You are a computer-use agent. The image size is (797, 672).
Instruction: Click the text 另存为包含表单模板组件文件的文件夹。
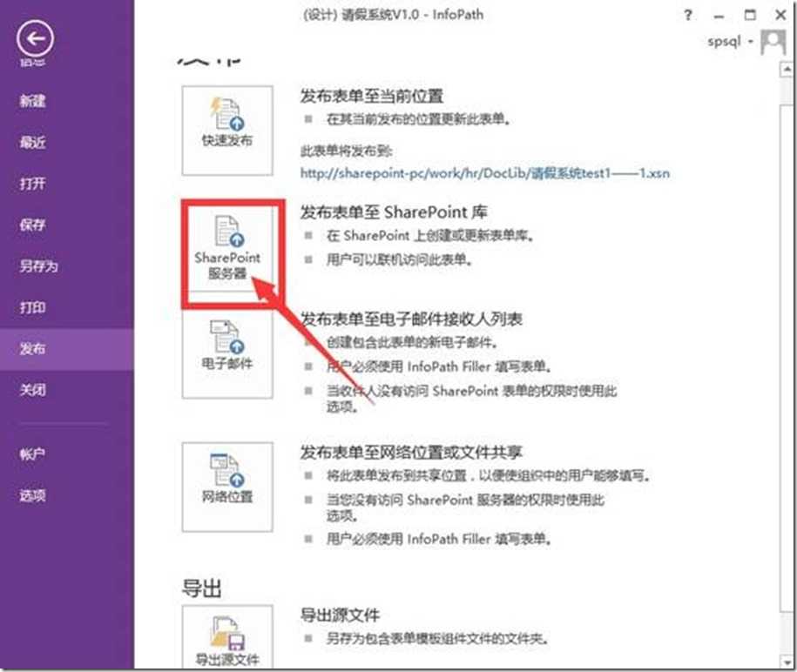coord(437,638)
